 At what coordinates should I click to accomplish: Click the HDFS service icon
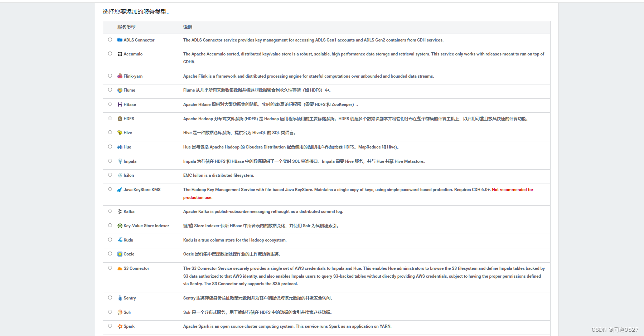[x=120, y=119]
